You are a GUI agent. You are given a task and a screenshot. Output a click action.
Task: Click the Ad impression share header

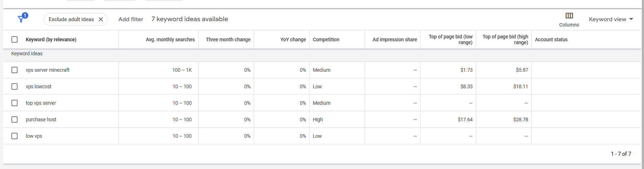(395, 39)
